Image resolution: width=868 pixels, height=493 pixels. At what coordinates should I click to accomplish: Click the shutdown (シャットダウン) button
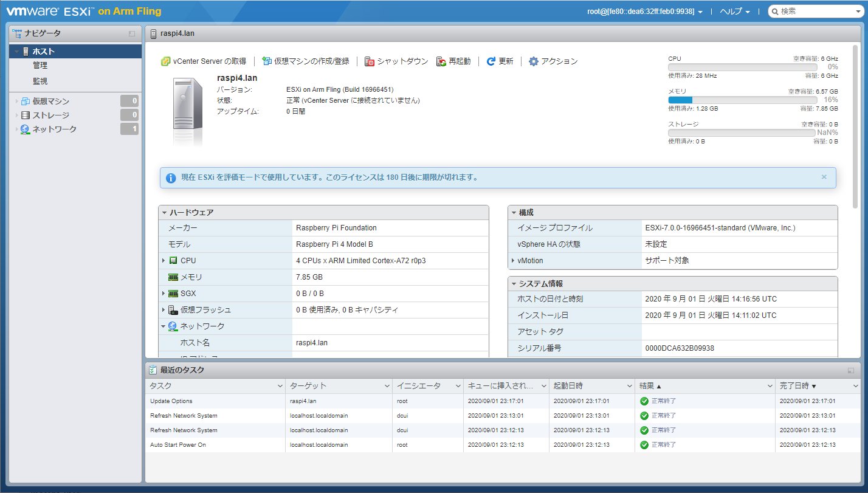click(396, 61)
